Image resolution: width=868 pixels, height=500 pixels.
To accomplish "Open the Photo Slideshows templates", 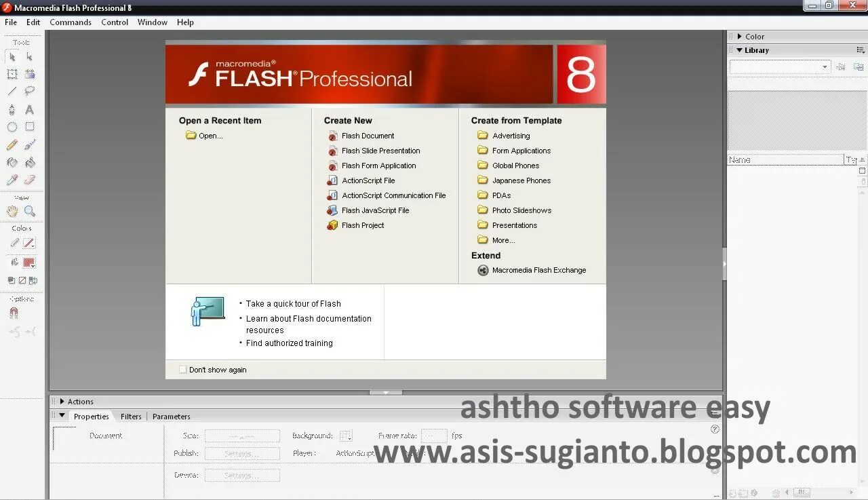I will tap(515, 210).
